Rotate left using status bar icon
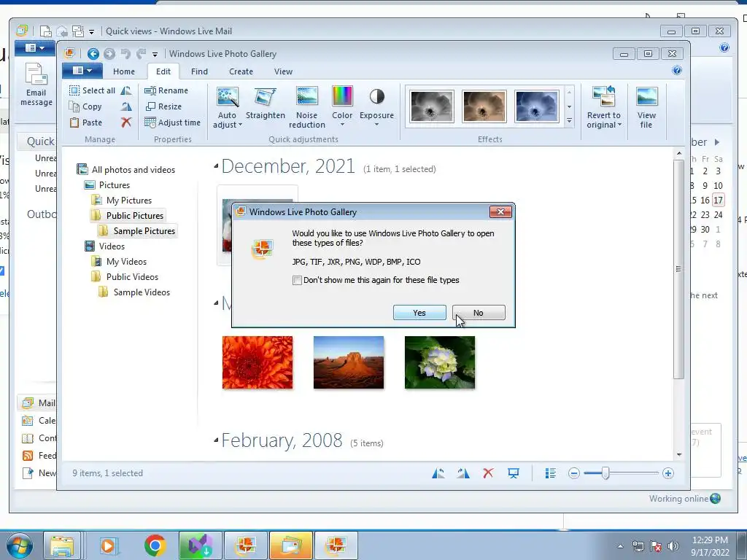 (x=438, y=473)
